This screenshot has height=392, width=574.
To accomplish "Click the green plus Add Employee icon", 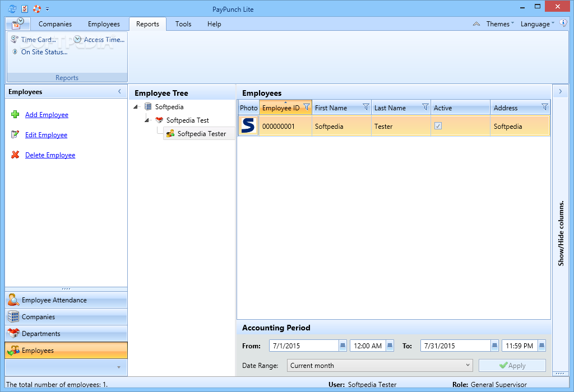I will (15, 114).
